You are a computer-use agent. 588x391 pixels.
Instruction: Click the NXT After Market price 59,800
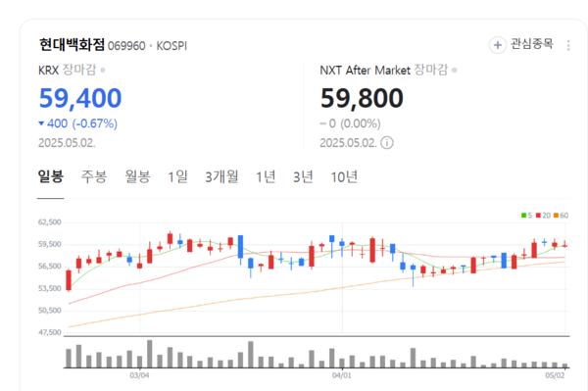pos(362,98)
